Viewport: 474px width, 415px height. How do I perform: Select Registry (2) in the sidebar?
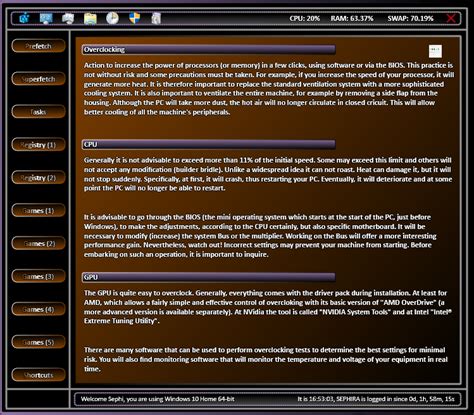click(38, 178)
